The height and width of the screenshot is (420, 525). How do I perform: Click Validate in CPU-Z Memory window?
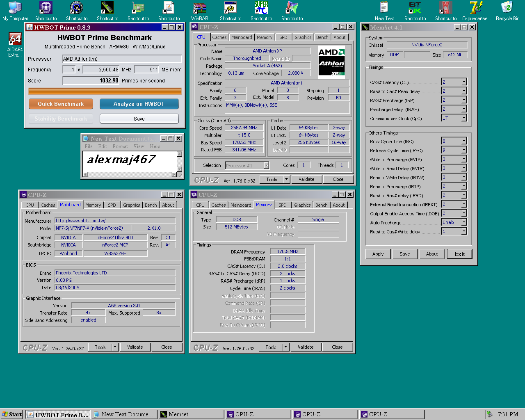tap(306, 347)
